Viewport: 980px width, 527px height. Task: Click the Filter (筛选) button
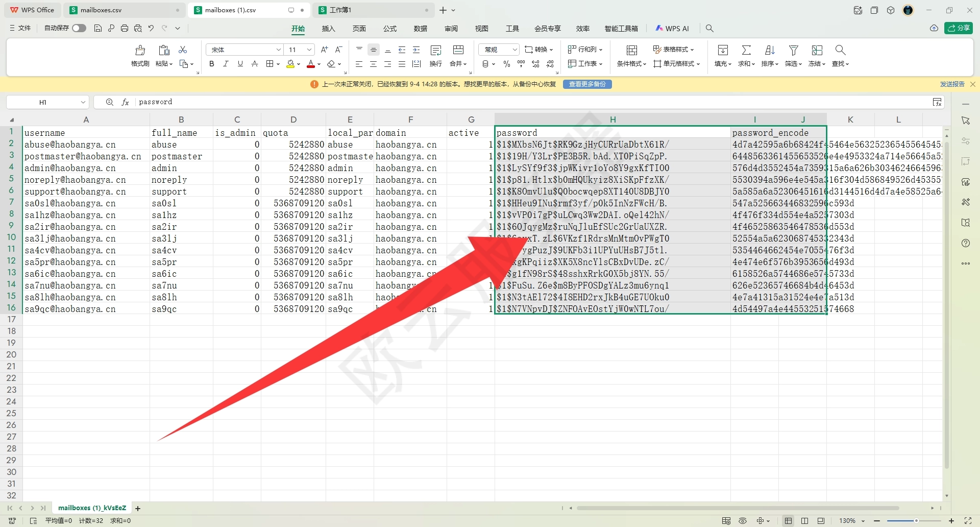(x=793, y=56)
